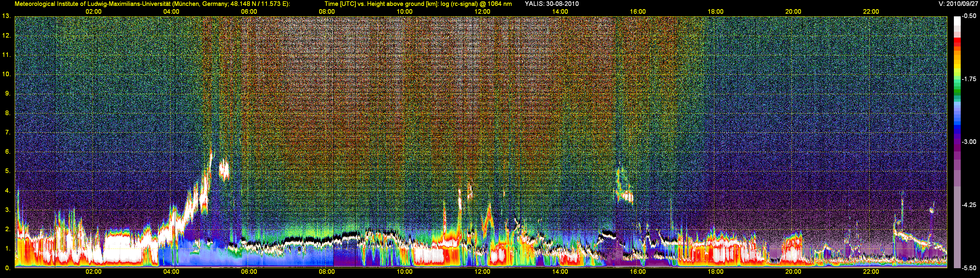Image resolution: width=980 pixels, height=278 pixels.
Task: Click the -0.50 color scale value
Action: click(x=969, y=16)
